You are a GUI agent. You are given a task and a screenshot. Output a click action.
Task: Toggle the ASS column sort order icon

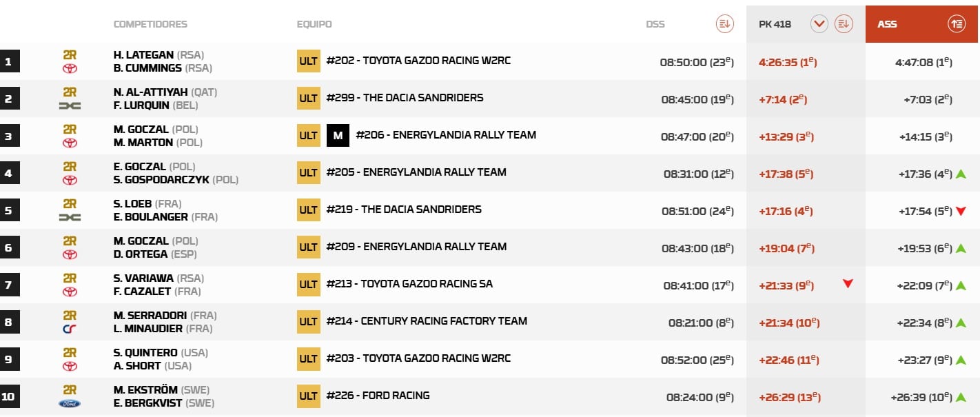[957, 24]
